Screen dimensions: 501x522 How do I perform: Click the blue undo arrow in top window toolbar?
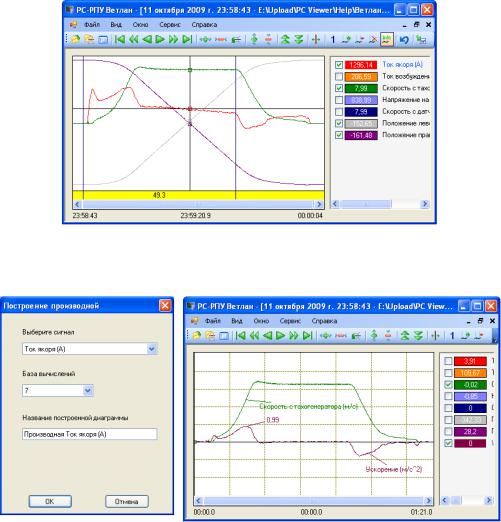point(404,39)
